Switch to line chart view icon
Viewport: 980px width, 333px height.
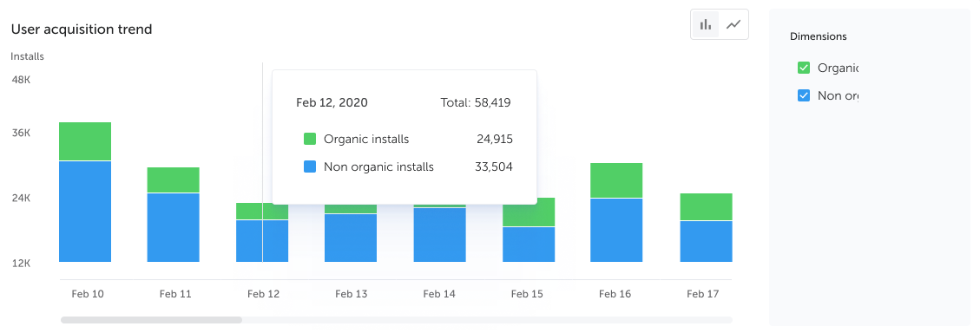pyautogui.click(x=733, y=25)
